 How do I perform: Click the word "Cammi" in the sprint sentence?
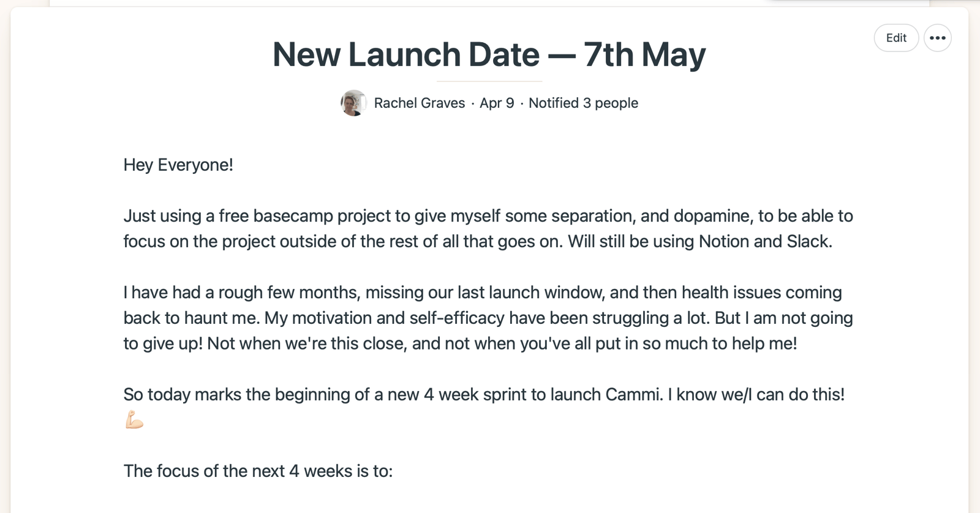click(633, 394)
